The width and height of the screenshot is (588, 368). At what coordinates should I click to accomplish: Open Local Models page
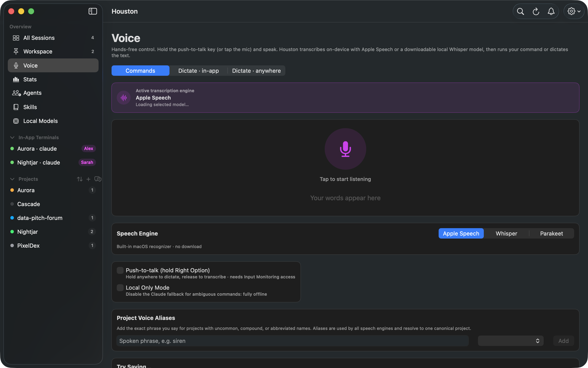pos(53,121)
